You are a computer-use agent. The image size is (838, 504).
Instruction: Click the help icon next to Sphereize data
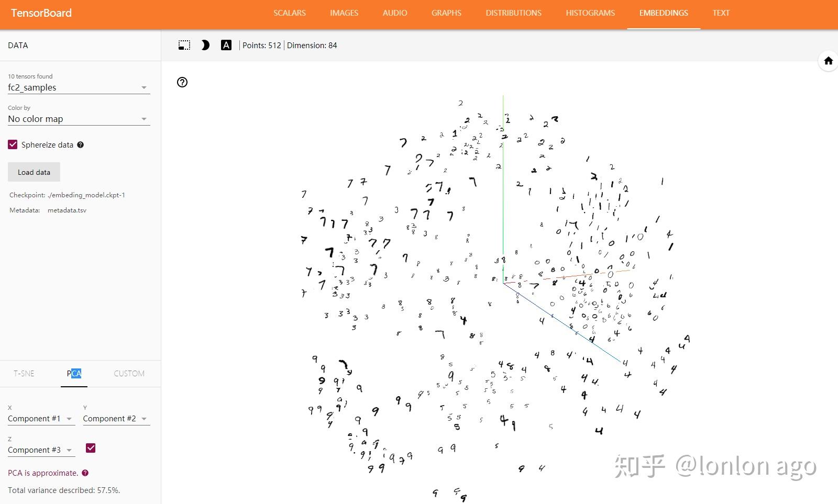click(80, 144)
